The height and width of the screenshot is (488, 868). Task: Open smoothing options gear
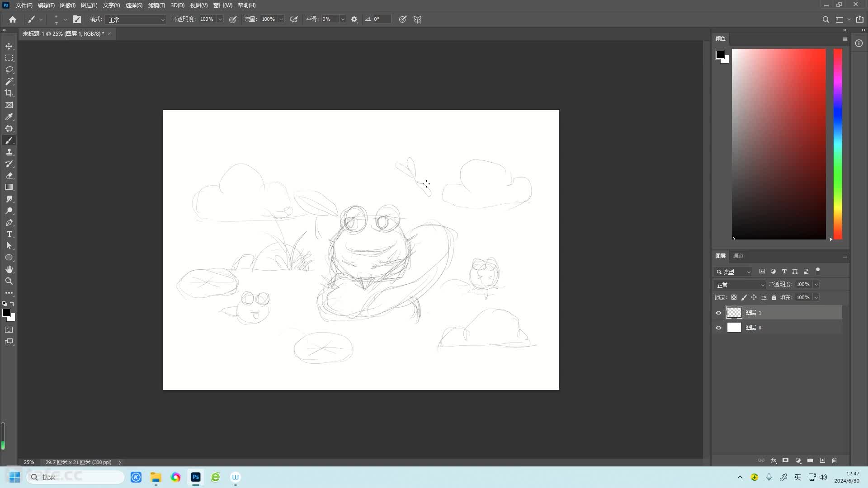(x=354, y=19)
